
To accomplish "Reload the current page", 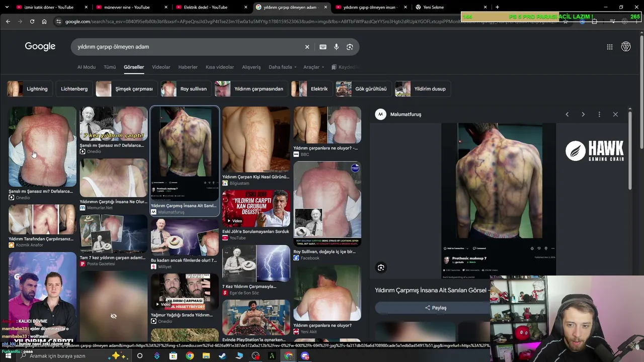I will click(32, 22).
